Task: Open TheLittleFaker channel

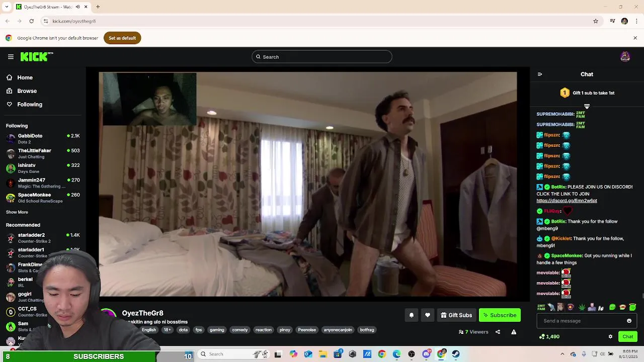Action: pyautogui.click(x=43, y=153)
